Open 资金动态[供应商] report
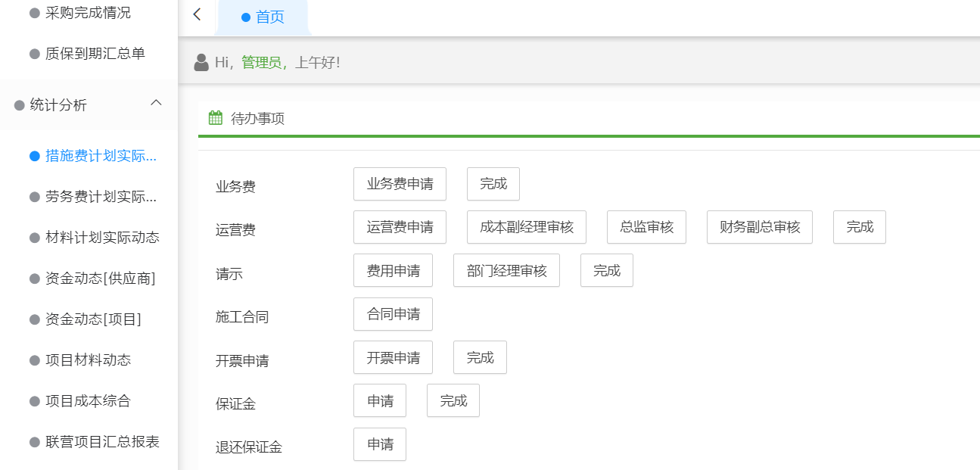The image size is (980, 470). (100, 279)
